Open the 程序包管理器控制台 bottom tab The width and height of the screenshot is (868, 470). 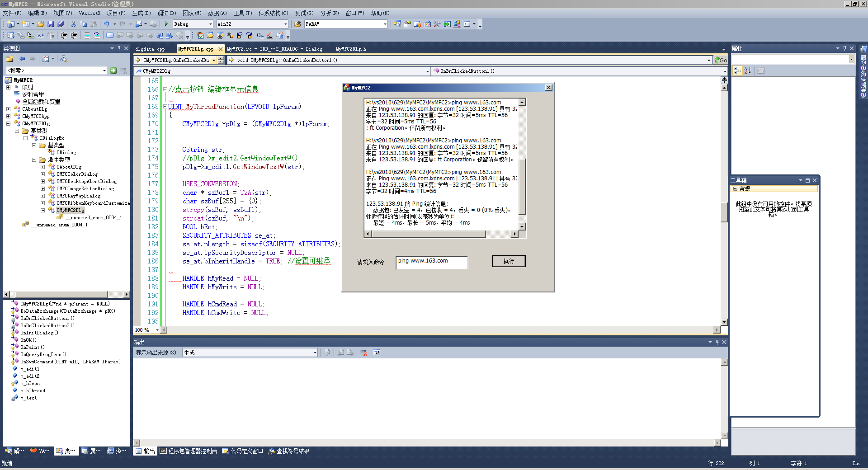pyautogui.click(x=189, y=451)
